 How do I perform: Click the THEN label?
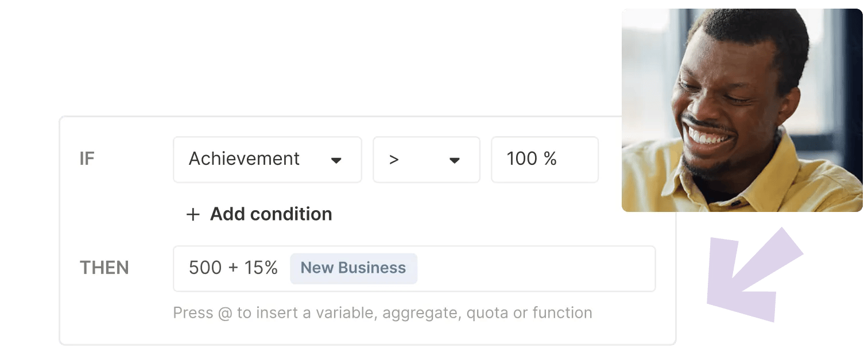[104, 268]
